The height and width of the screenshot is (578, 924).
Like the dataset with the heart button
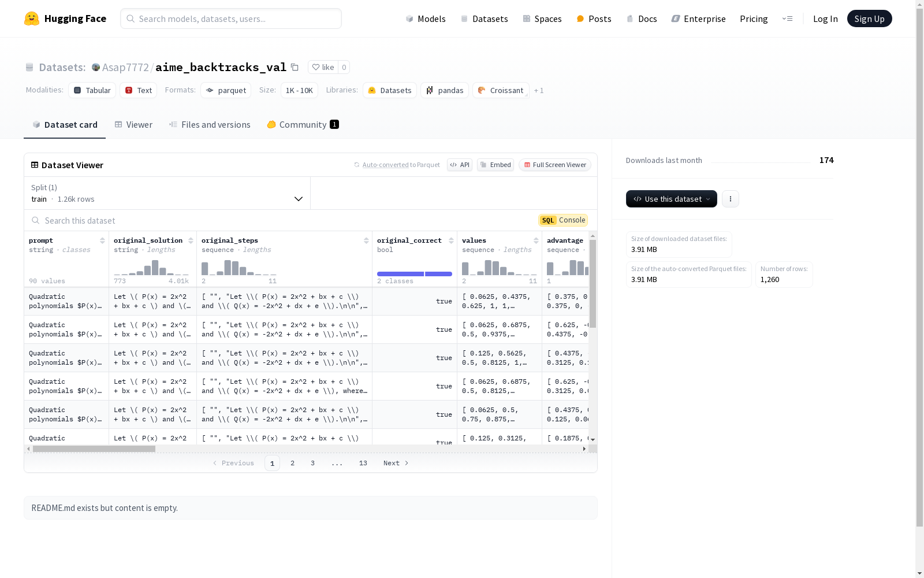(x=323, y=67)
